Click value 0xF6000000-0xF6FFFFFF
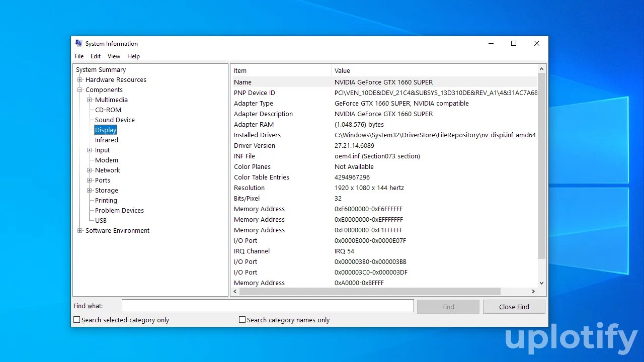644x362 pixels. pyautogui.click(x=368, y=209)
